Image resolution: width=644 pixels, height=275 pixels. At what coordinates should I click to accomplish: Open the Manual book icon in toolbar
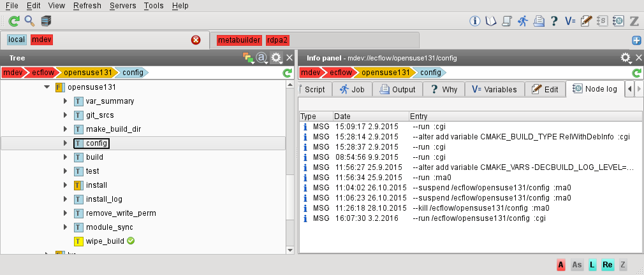[x=490, y=21]
